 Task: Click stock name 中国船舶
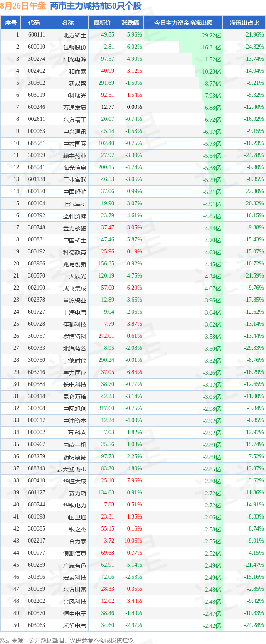click(75, 192)
